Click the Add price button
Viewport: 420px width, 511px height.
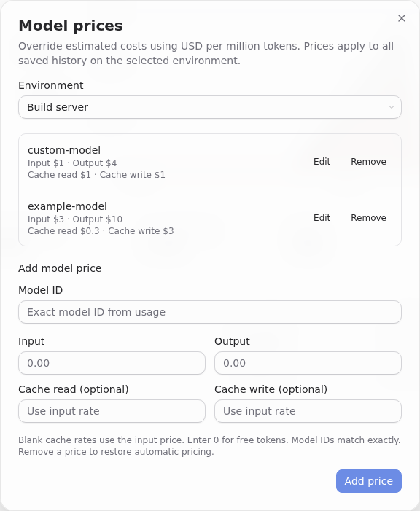(369, 481)
